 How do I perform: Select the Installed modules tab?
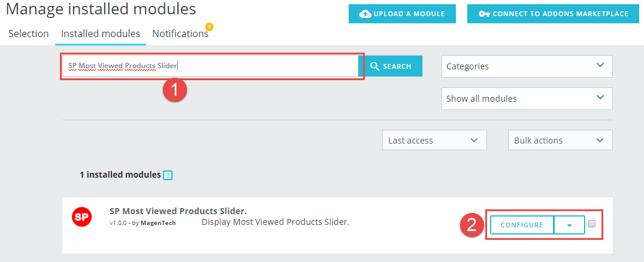(x=101, y=33)
